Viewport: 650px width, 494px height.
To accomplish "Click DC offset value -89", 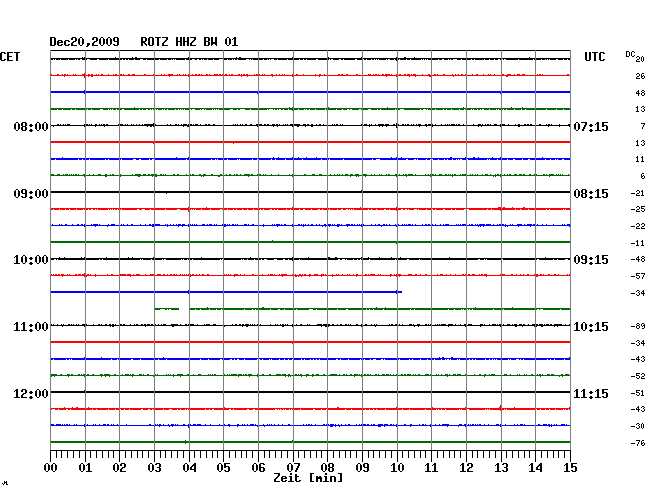I will [x=638, y=327].
